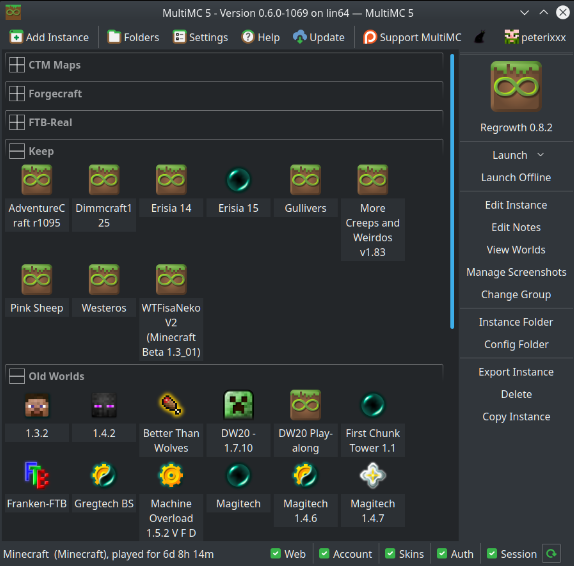Select the Magitech ender pearl icon
Viewport: 574px width, 566px height.
[x=238, y=475]
